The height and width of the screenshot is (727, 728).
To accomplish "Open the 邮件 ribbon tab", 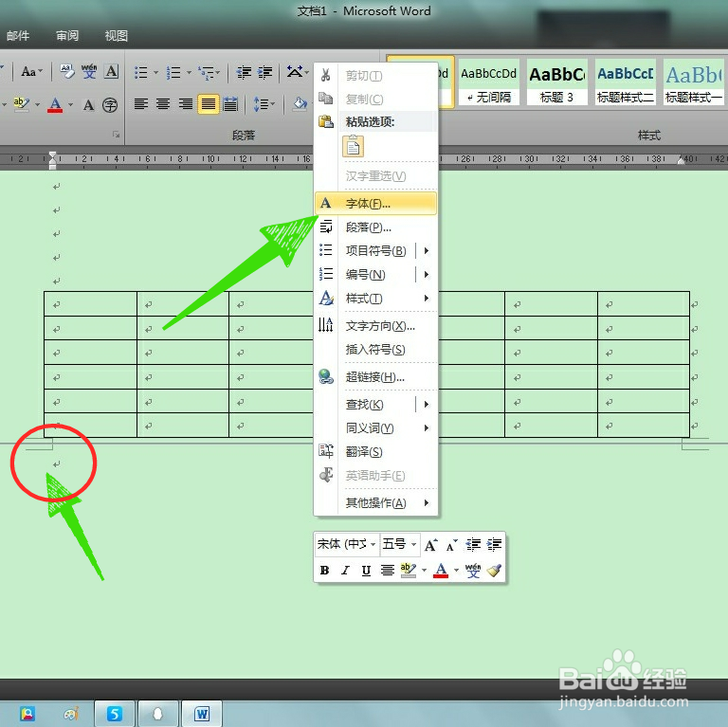I will (18, 36).
